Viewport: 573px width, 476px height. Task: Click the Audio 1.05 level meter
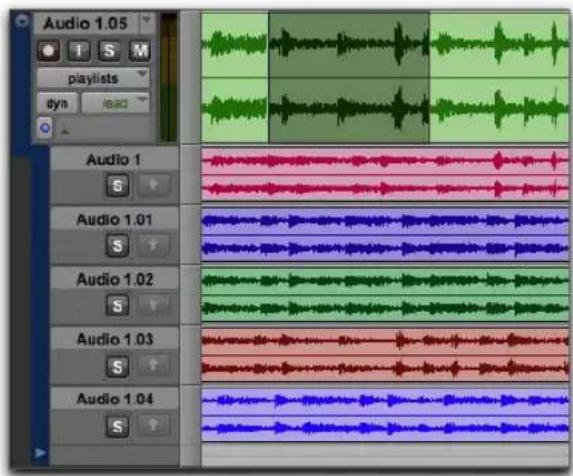pyautogui.click(x=168, y=77)
